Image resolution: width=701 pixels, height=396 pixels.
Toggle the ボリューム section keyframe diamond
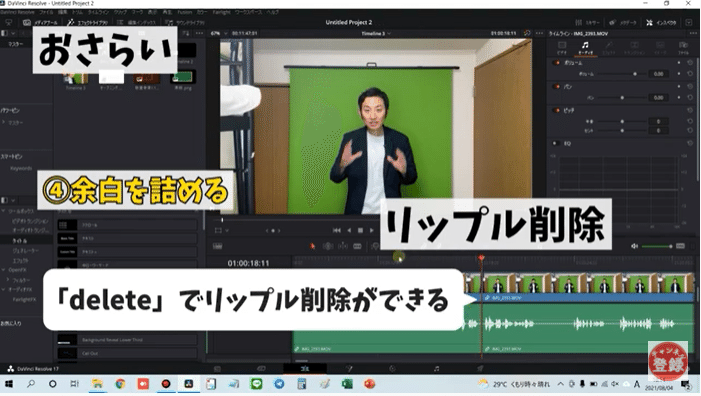[679, 63]
